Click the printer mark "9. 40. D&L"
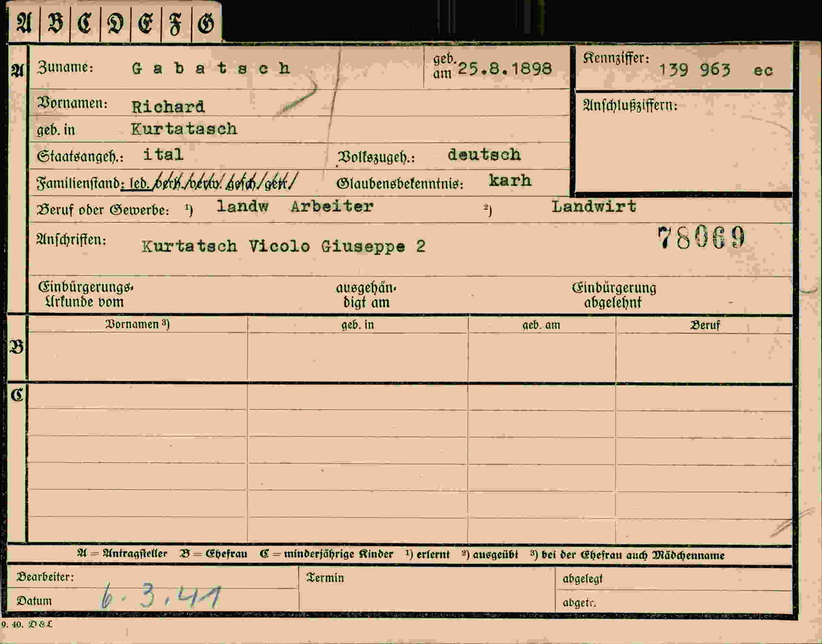This screenshot has width=822, height=644. (26, 625)
